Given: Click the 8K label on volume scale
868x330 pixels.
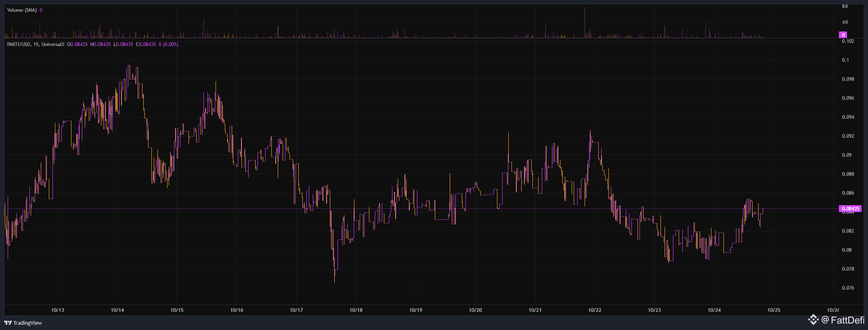Looking at the screenshot, I should [845, 6].
